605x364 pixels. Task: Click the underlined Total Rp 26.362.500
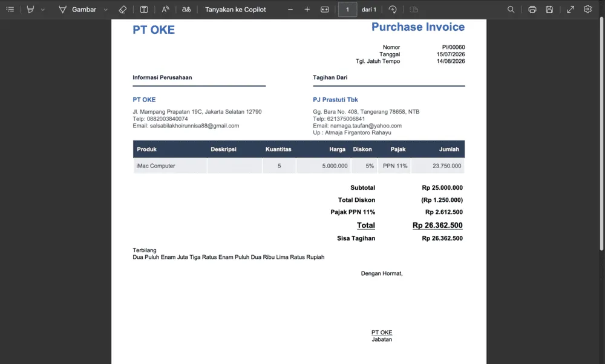437,225
